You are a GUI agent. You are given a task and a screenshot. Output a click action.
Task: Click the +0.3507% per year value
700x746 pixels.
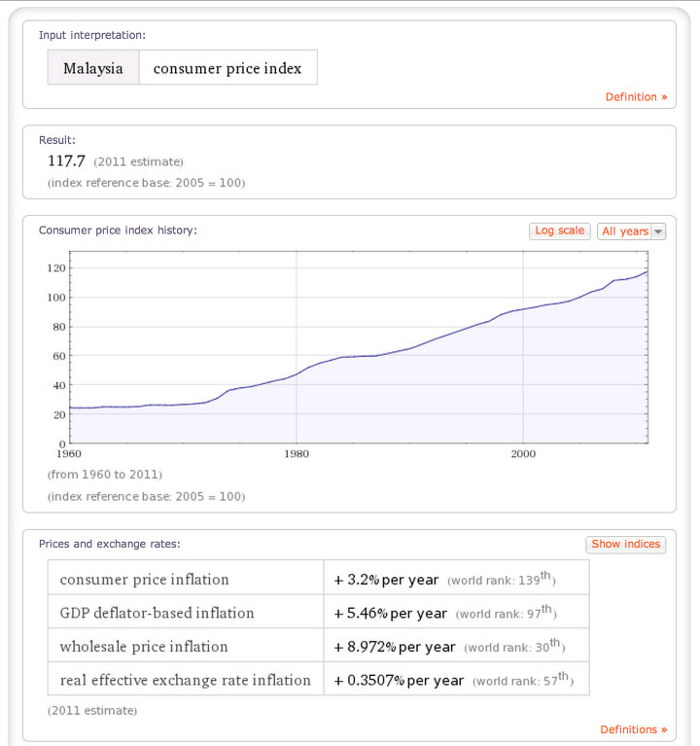point(399,680)
